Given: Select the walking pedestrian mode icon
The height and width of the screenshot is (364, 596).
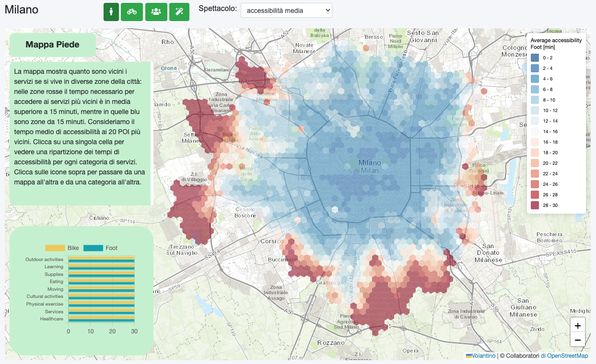Looking at the screenshot, I should pos(111,11).
